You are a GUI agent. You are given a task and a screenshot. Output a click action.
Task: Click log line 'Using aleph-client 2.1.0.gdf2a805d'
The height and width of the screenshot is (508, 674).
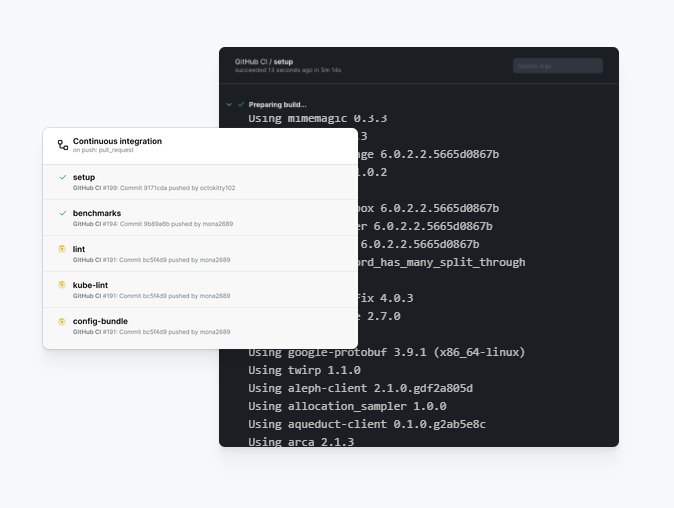360,388
